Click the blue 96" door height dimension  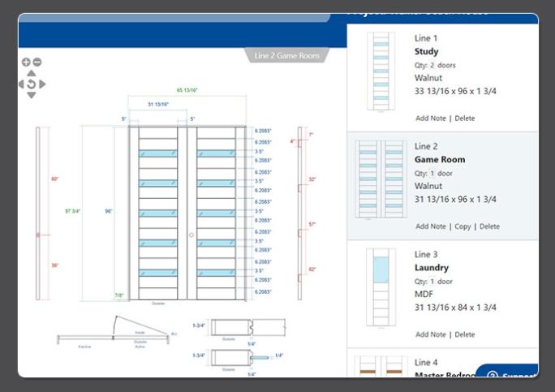coord(108,211)
